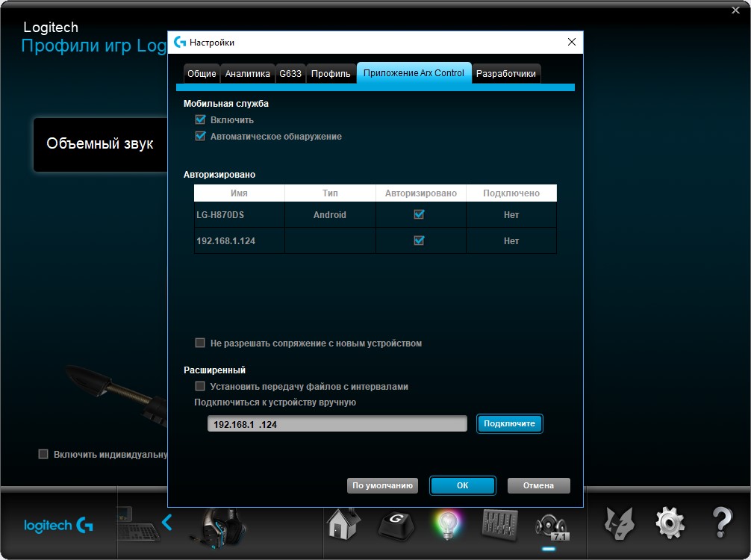
Task: Close the Настройки dialog
Action: click(x=571, y=42)
